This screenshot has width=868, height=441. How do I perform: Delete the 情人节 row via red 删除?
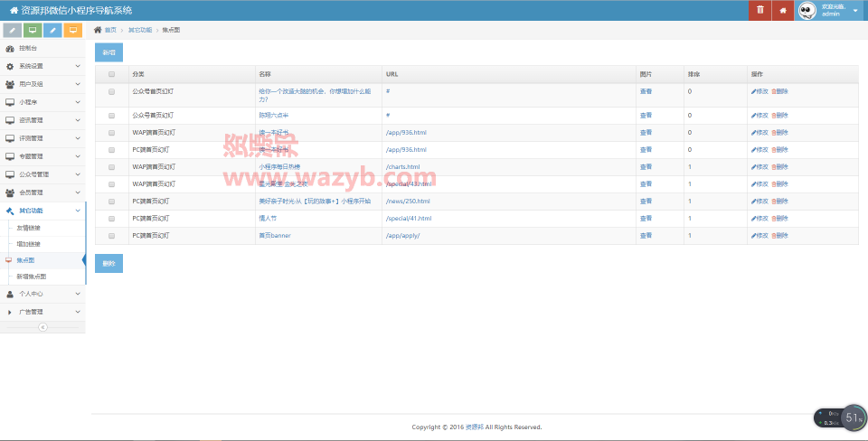click(779, 219)
